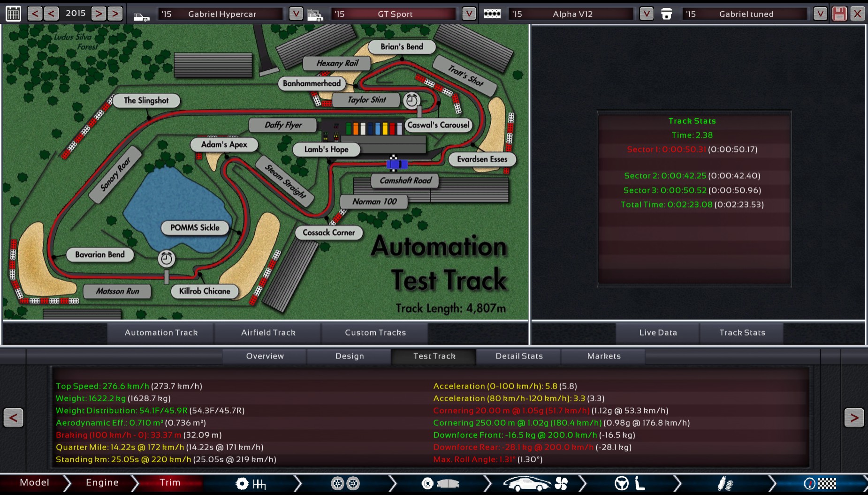The height and width of the screenshot is (495, 868).
Task: Click the stopwatch icon near Matsson Run
Action: (x=166, y=258)
